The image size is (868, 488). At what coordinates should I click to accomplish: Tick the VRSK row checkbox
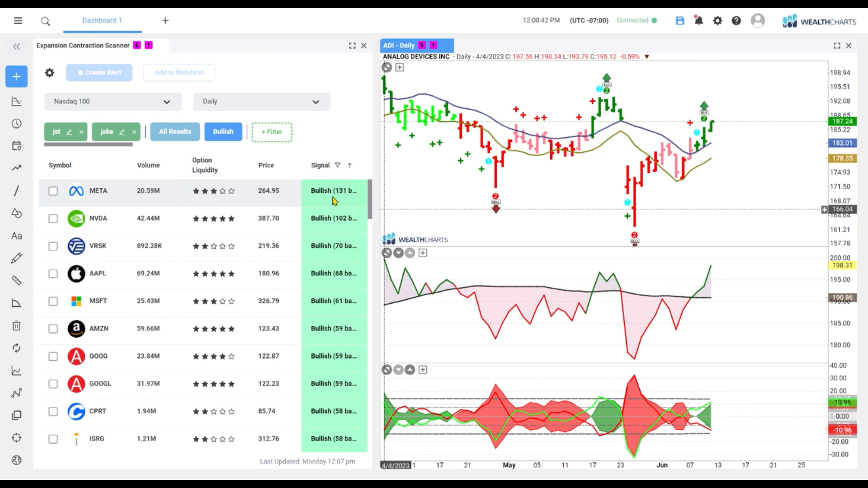tap(53, 246)
